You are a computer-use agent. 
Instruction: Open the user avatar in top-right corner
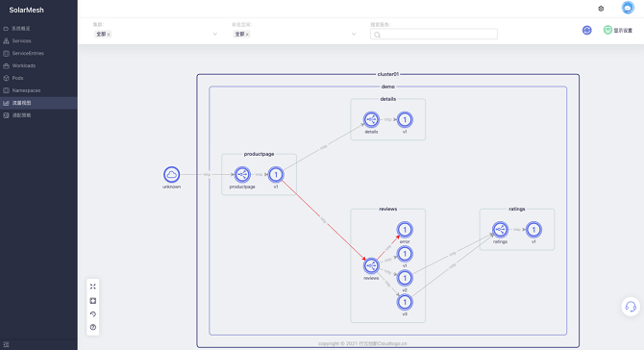(x=628, y=8)
